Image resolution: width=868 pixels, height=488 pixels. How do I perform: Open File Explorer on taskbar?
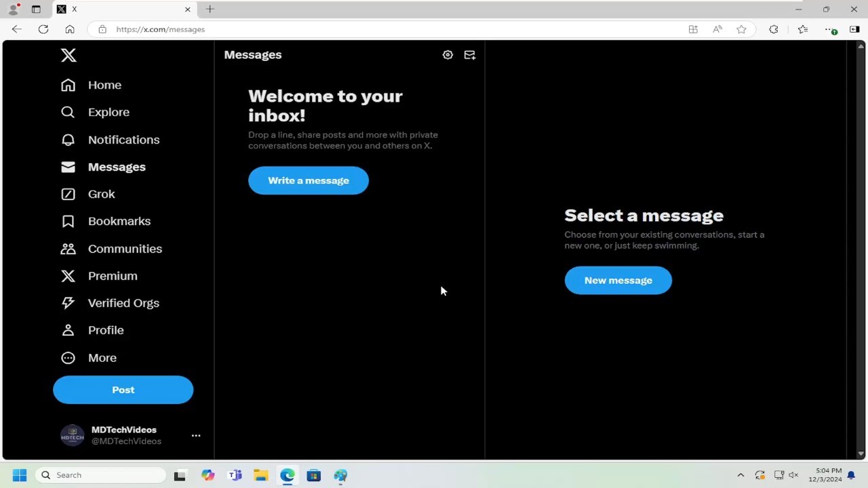point(261,476)
